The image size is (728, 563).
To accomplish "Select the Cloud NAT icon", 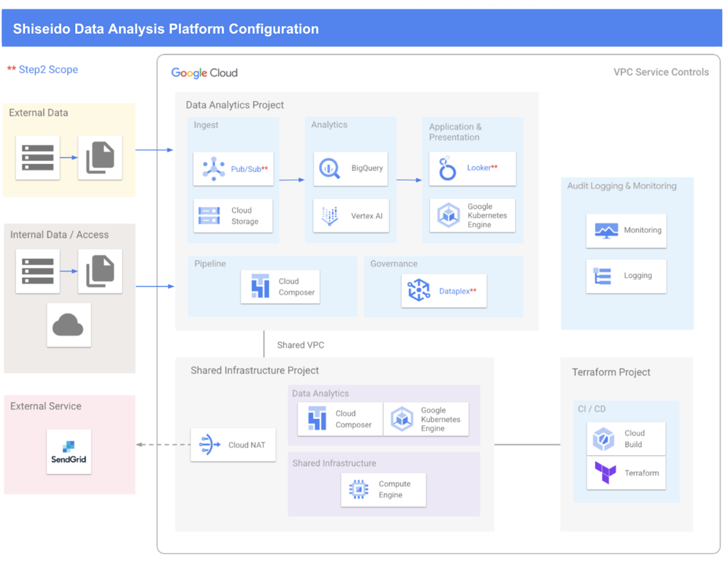I will [210, 444].
